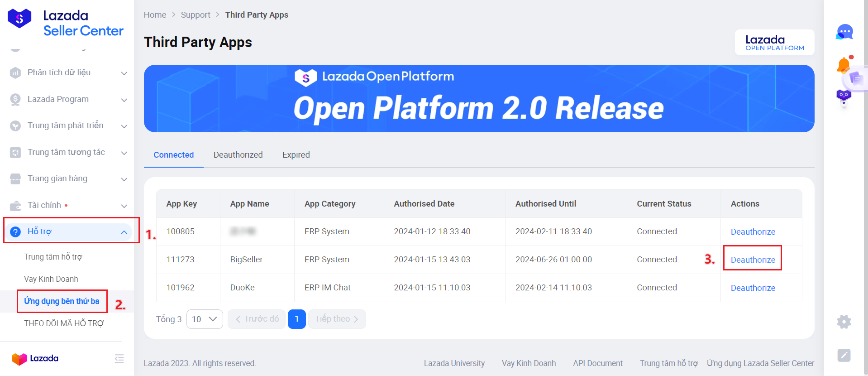Select Ứng dụng bên thứ ba menu item
The height and width of the screenshot is (376, 868).
(x=62, y=301)
